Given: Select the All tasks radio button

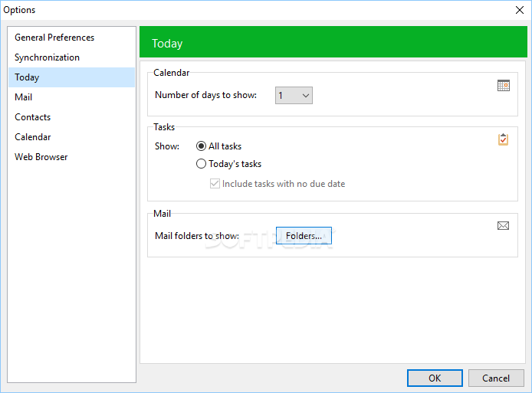Looking at the screenshot, I should (201, 146).
